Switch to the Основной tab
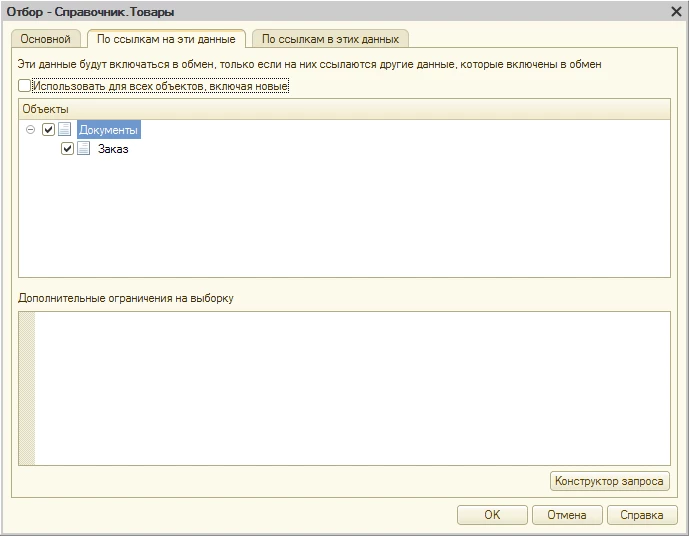 pos(45,39)
